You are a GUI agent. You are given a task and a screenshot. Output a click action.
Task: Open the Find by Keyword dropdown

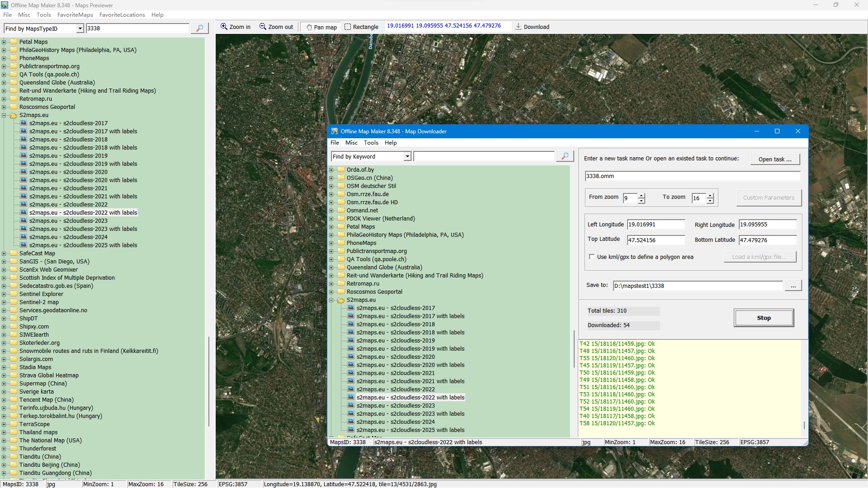(x=407, y=157)
